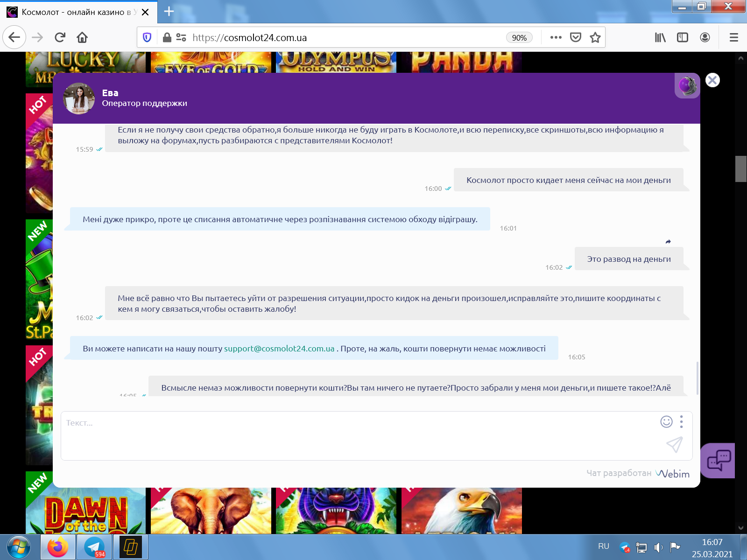Open the Eye of Gold game thumbnail
This screenshot has width=747, height=560.
click(211, 63)
